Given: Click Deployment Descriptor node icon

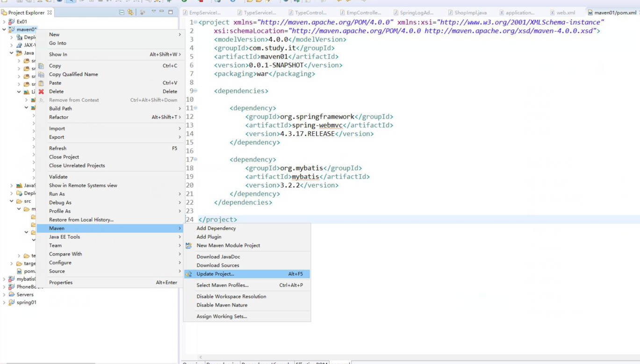Looking at the screenshot, I should pyautogui.click(x=20, y=37).
